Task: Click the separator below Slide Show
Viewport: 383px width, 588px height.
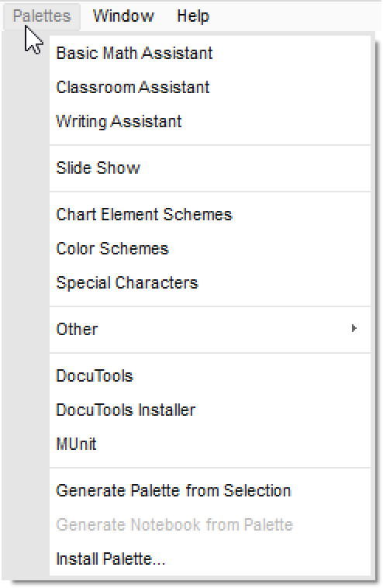Action: pos(210,192)
